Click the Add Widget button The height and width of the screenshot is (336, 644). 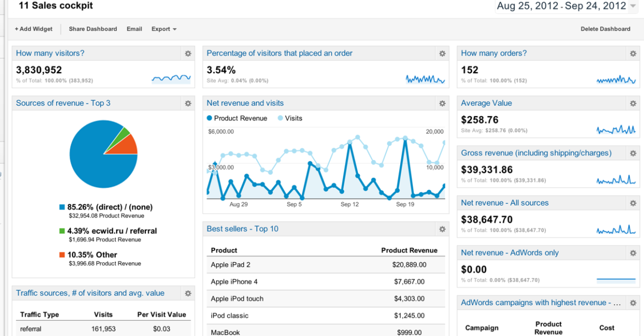(x=34, y=29)
